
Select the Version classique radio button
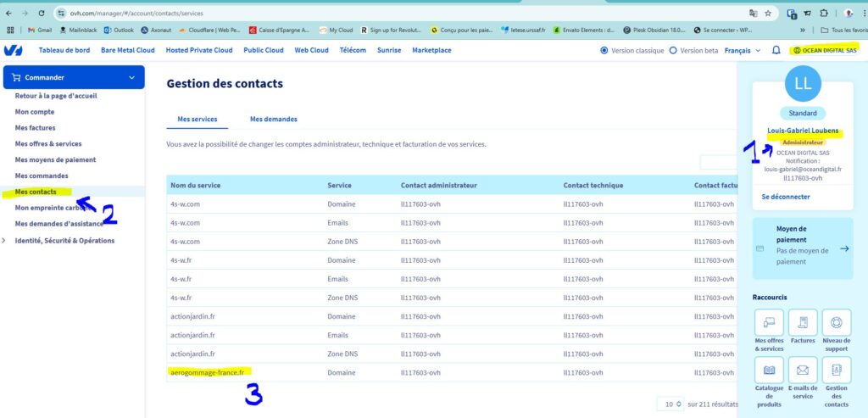click(604, 50)
